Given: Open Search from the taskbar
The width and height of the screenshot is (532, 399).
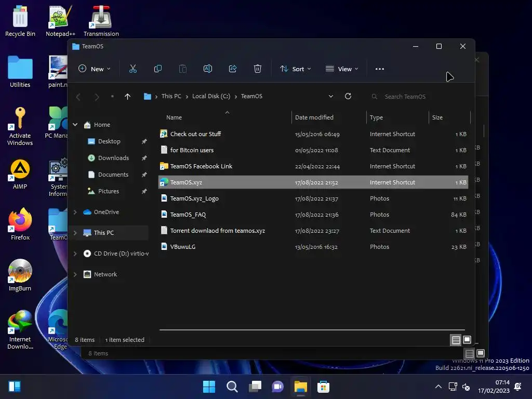Looking at the screenshot, I should 232,387.
